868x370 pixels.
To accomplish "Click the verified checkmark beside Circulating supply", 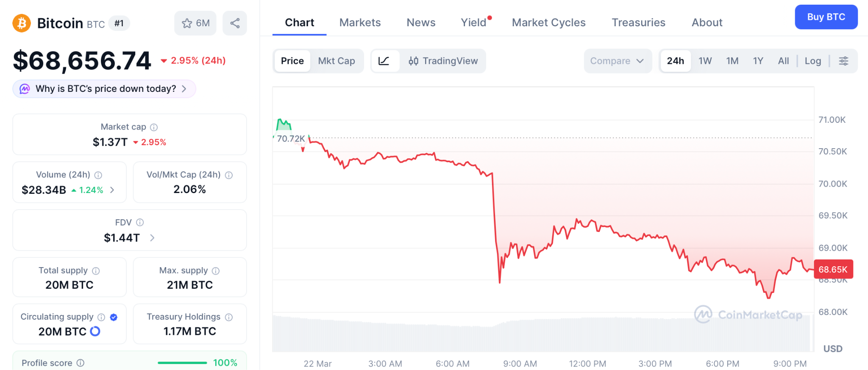I will point(113,317).
